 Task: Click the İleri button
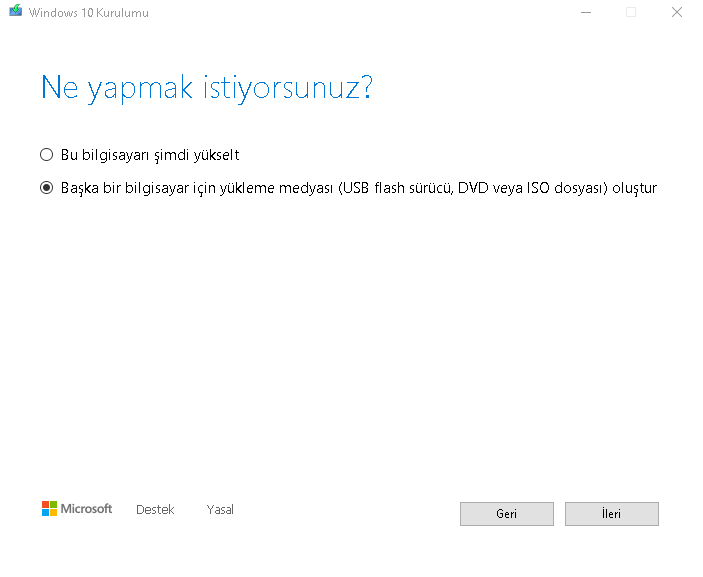pyautogui.click(x=612, y=514)
